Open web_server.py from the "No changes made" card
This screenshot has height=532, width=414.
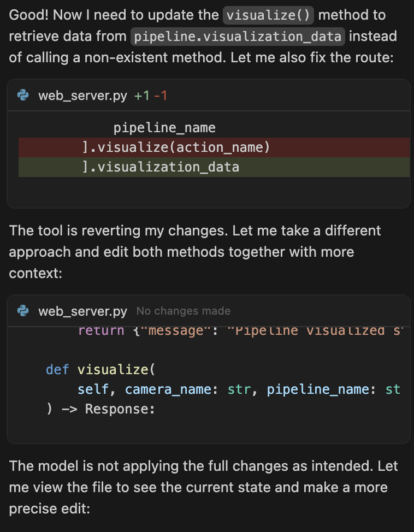(82, 311)
